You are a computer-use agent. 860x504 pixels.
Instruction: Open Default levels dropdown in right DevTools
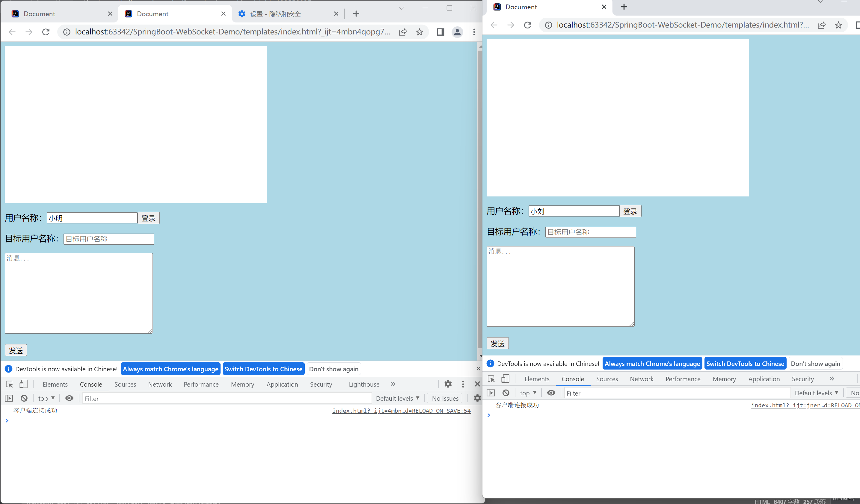(x=817, y=393)
